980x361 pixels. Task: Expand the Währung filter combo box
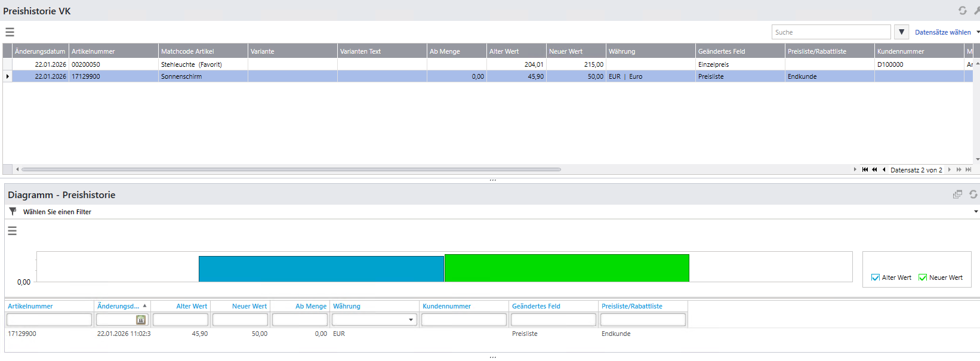coord(411,320)
